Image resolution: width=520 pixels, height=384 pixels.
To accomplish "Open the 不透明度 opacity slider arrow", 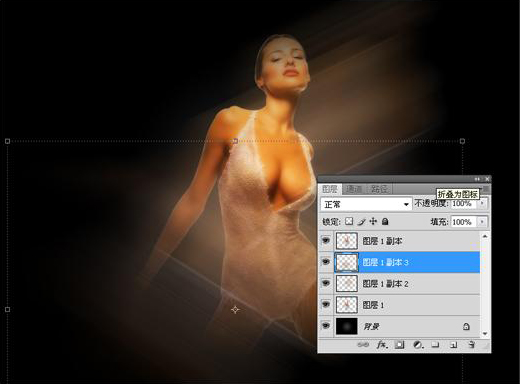I will pyautogui.click(x=482, y=203).
